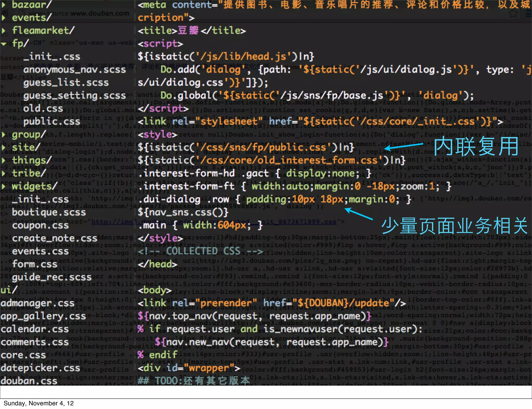Open guide_rec.scss file
This screenshot has width=532, height=409.
51,277
